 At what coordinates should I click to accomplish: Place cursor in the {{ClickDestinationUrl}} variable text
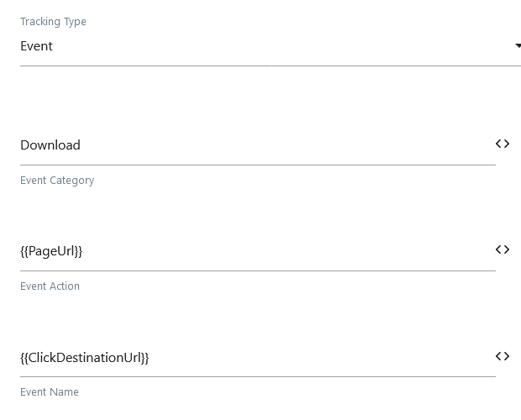click(x=84, y=358)
